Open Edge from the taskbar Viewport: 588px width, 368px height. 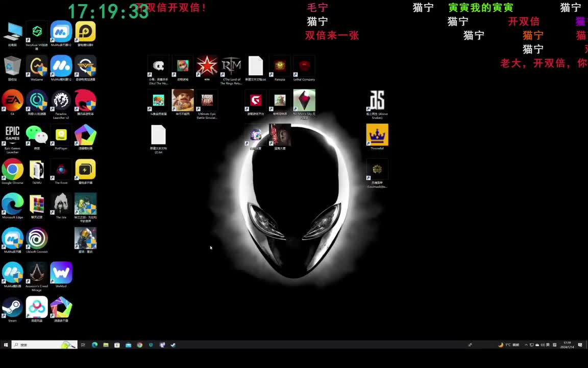94,344
